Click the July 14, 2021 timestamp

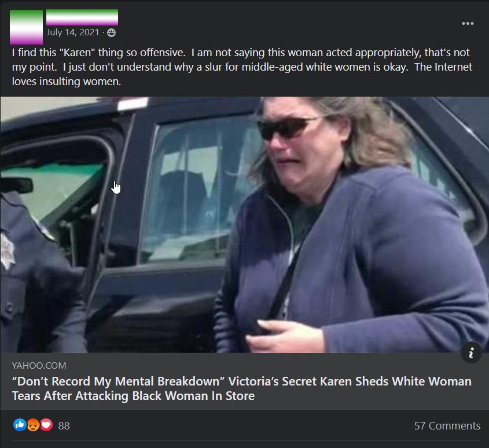point(73,32)
